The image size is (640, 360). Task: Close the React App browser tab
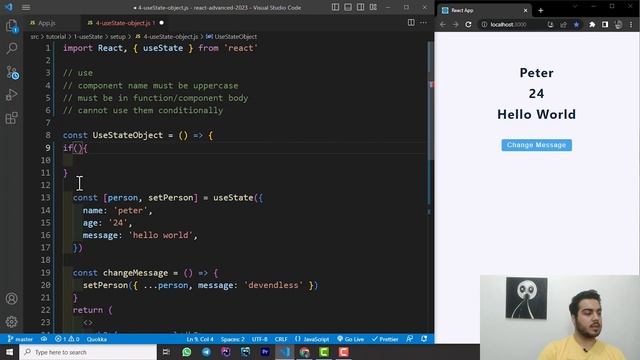pyautogui.click(x=525, y=10)
